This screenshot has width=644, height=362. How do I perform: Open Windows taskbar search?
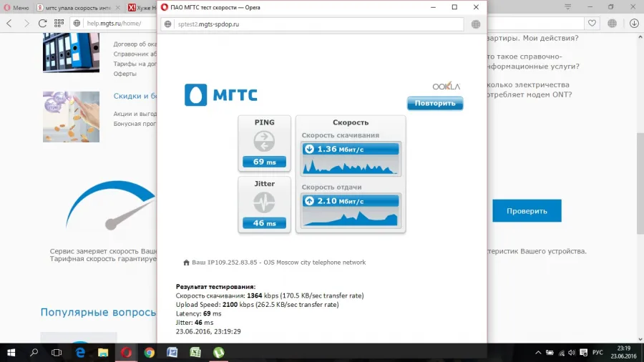point(34,353)
